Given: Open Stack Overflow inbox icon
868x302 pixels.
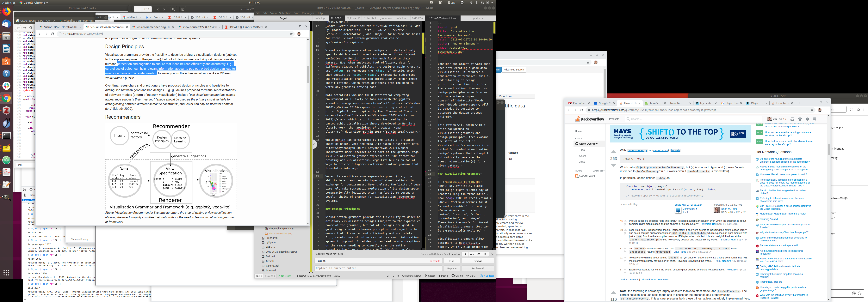Looking at the screenshot, I should click(x=792, y=119).
